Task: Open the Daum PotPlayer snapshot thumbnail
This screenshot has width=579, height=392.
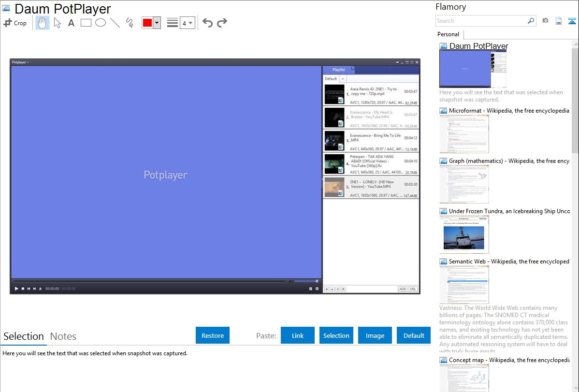Action: (473, 69)
